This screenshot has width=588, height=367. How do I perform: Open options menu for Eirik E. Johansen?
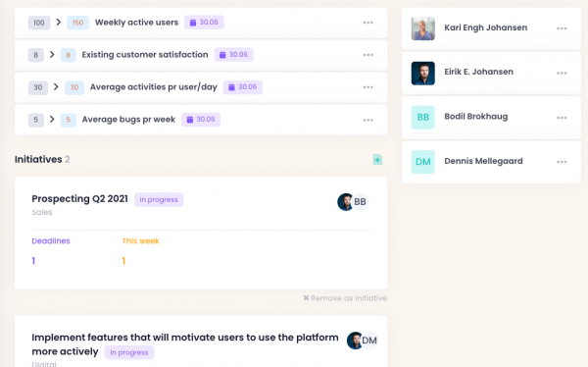[x=562, y=73]
